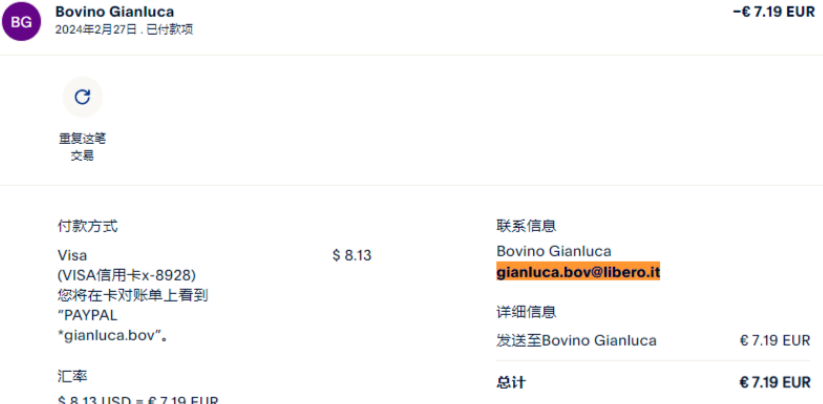
Task: Click the 重复这笔交易 label
Action: [82, 147]
